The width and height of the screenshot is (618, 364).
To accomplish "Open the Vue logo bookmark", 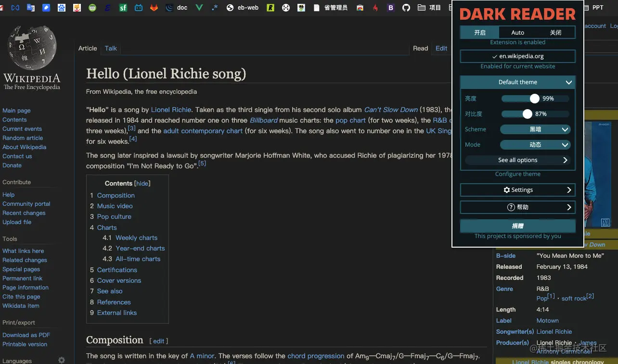I will (x=199, y=8).
